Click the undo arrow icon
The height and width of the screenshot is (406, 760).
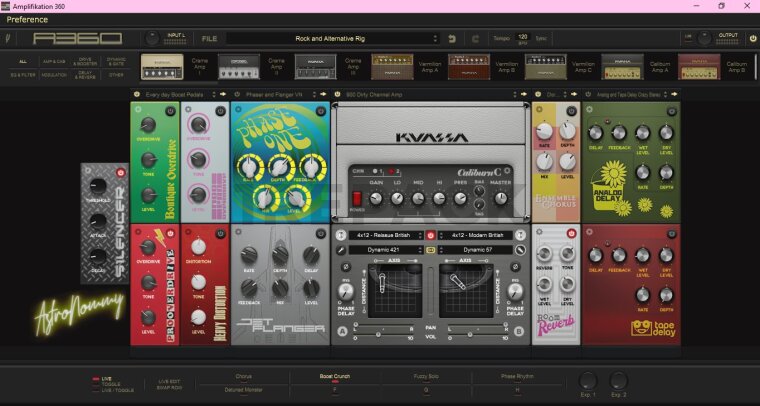click(x=452, y=38)
